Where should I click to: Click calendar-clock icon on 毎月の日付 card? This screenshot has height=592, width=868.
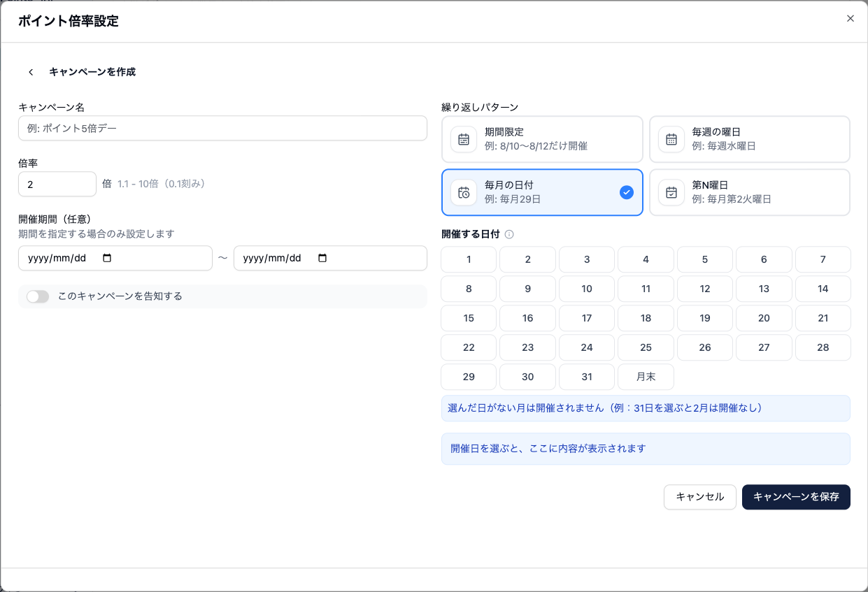pyautogui.click(x=464, y=193)
